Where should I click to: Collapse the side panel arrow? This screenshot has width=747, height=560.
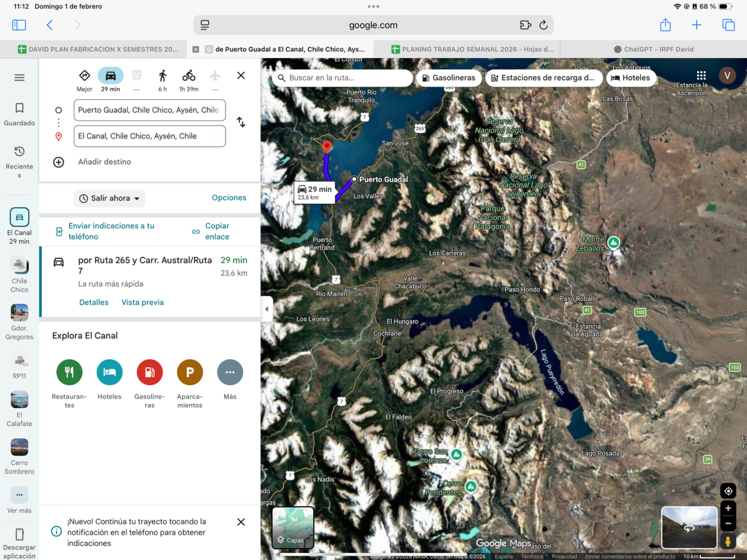[x=267, y=309]
